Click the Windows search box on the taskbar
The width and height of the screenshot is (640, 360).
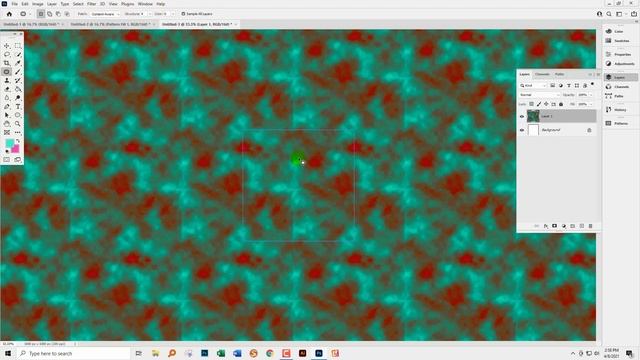coord(73,353)
